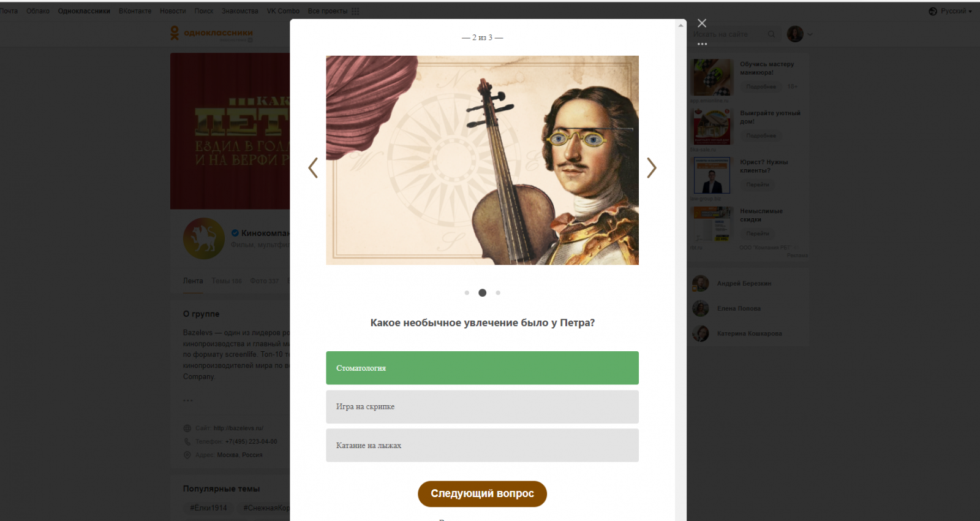Open the three-dots options under the X

(702, 44)
